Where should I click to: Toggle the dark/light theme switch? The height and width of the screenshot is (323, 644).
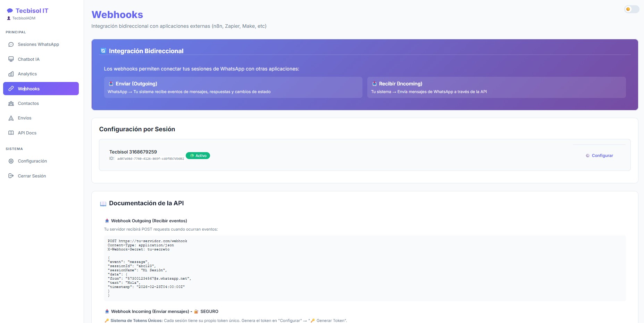[x=632, y=9]
